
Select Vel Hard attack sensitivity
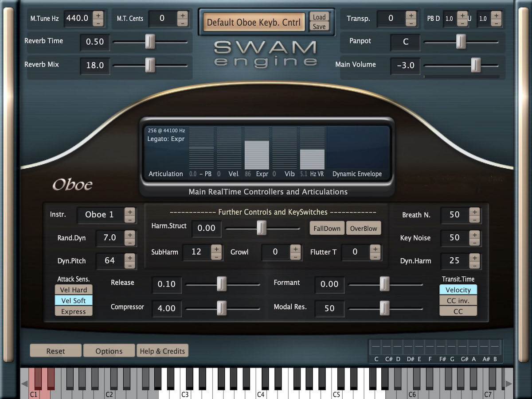pos(74,290)
